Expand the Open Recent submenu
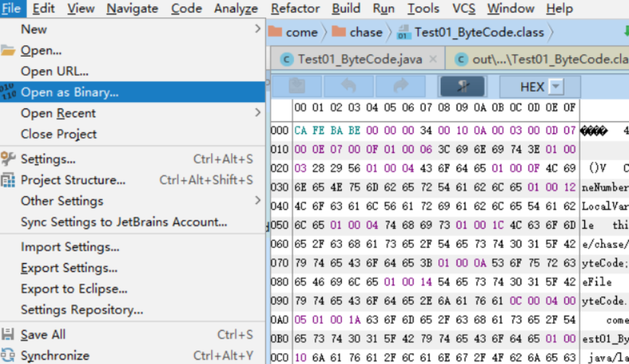The image size is (629, 364). pyautogui.click(x=58, y=113)
